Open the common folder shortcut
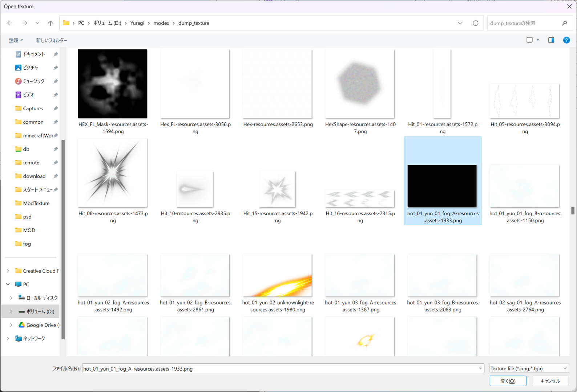577x392 pixels. [33, 122]
